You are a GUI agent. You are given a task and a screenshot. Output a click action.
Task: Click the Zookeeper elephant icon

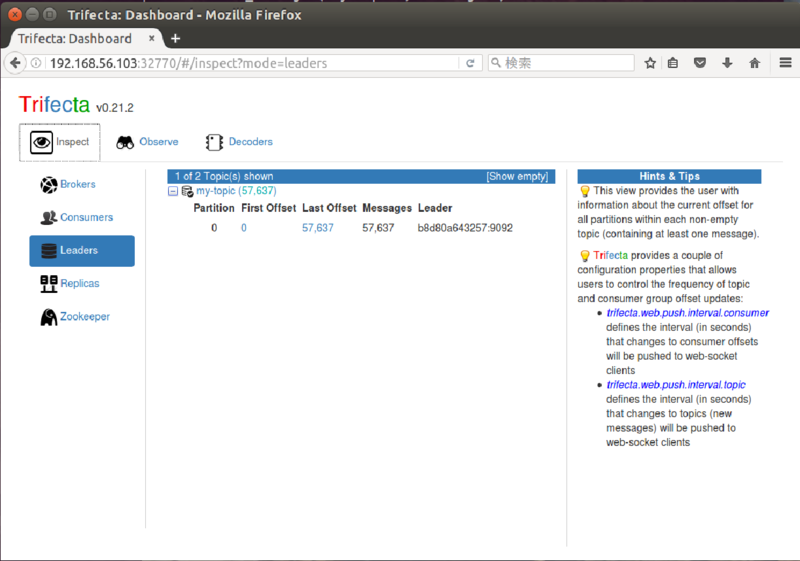pos(49,317)
